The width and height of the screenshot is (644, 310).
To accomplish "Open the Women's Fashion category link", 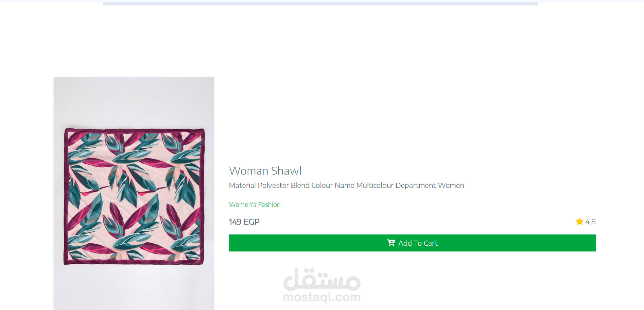I will click(x=255, y=205).
